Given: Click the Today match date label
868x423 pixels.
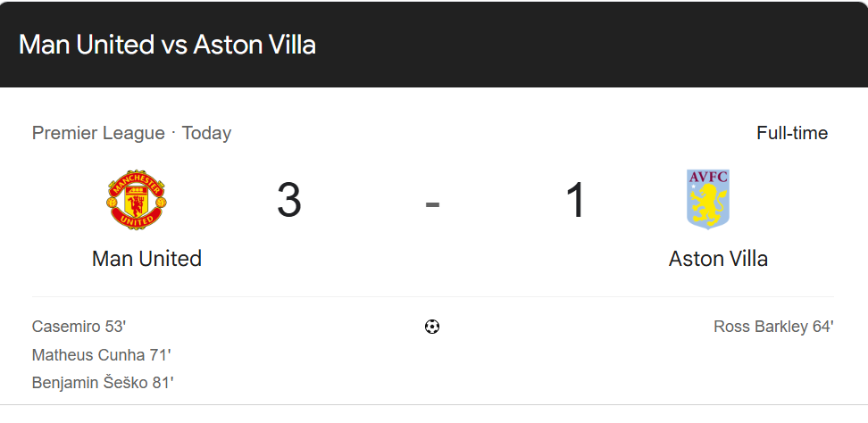Looking at the screenshot, I should click(x=206, y=133).
